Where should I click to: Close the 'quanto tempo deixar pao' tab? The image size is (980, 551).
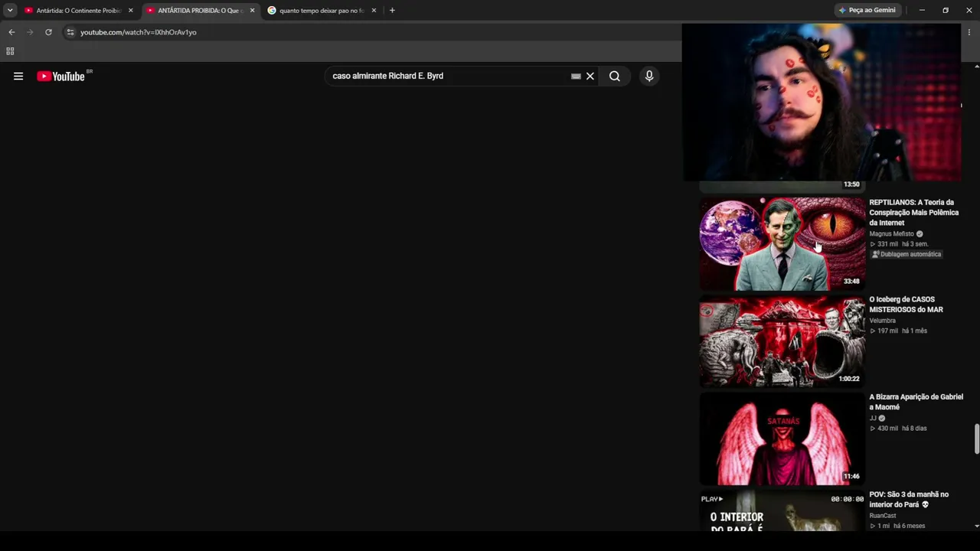(374, 11)
